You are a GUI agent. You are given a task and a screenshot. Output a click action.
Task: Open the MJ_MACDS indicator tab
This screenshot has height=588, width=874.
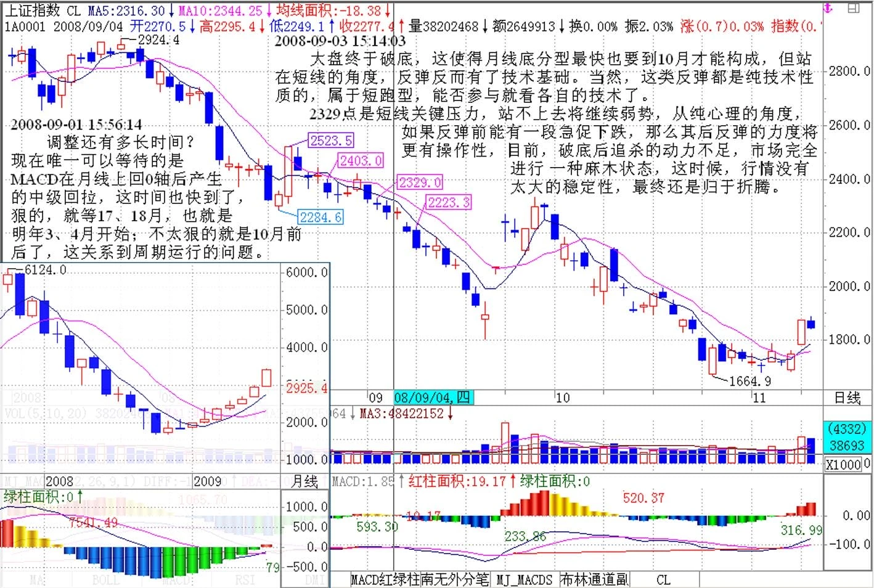[x=524, y=579]
